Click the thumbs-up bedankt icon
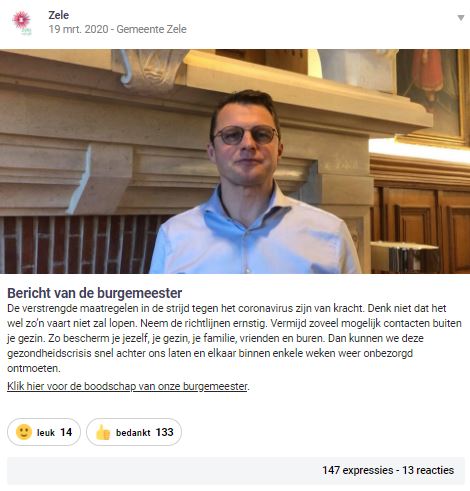The height and width of the screenshot is (491, 470). 103,433
